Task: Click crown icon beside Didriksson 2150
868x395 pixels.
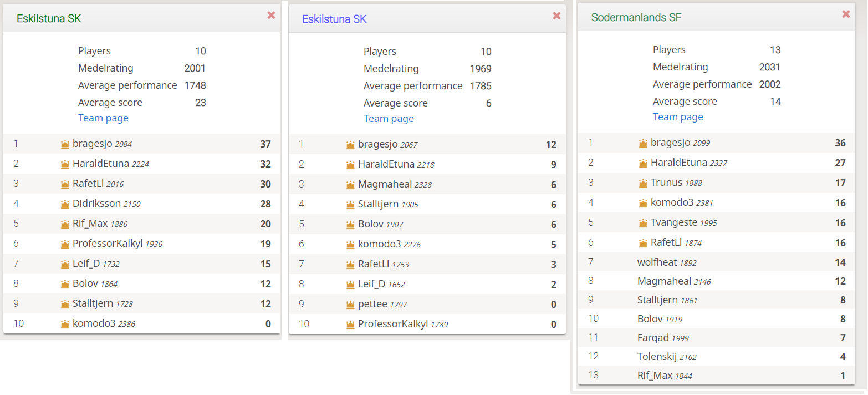Action: pyautogui.click(x=65, y=204)
